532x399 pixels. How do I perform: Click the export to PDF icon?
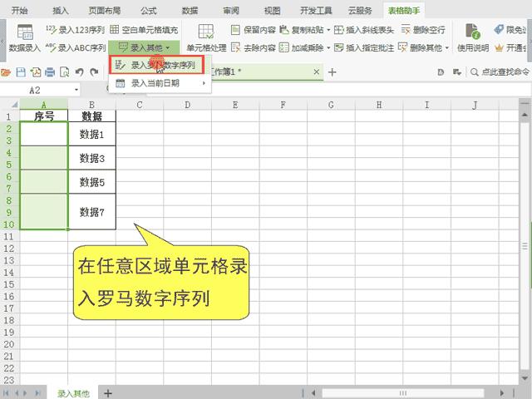click(x=36, y=72)
